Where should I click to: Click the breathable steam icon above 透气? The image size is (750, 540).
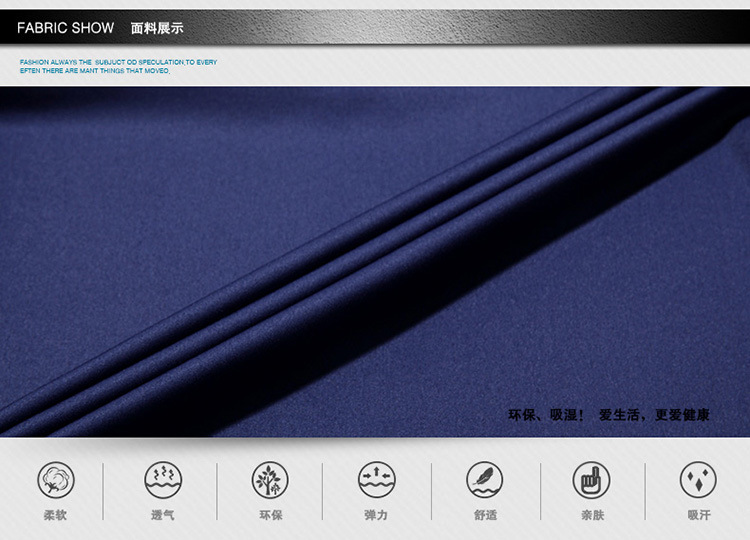coord(163,480)
